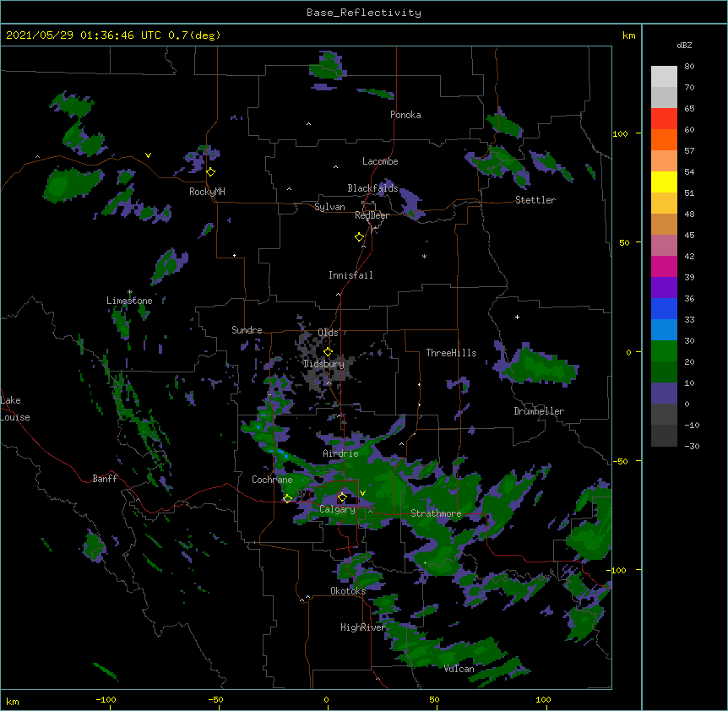Click the HighRiver town label
Screen dimensions: 728x711
coord(363,627)
